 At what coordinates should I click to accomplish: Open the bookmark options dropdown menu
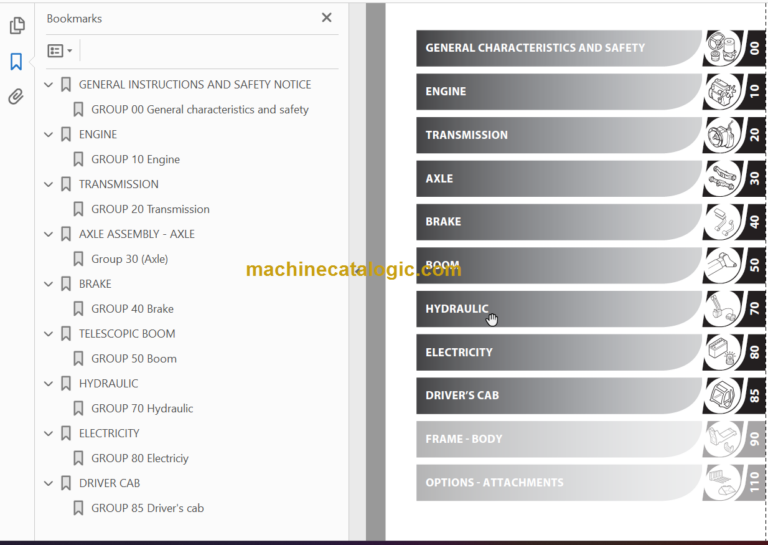pyautogui.click(x=60, y=50)
